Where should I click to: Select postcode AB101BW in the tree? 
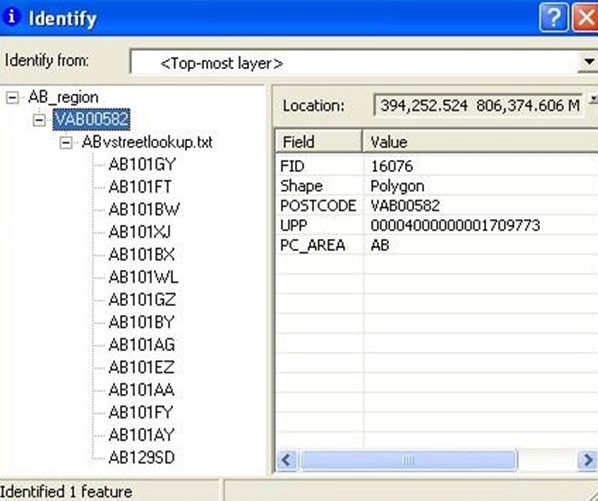[144, 210]
